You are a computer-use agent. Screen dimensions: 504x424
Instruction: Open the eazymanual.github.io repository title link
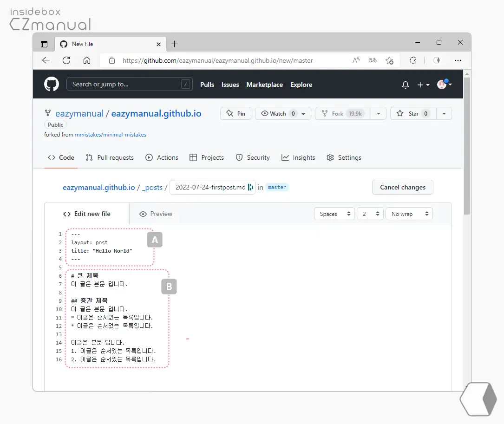click(156, 113)
